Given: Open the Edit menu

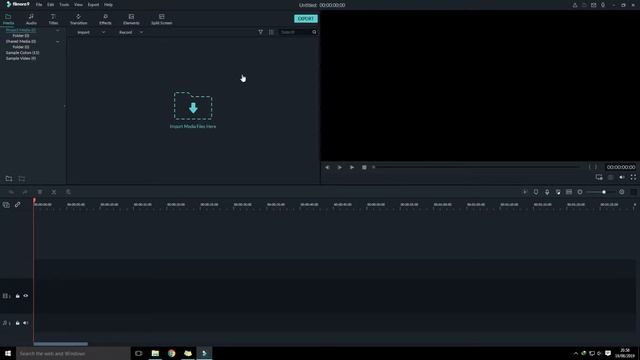Looking at the screenshot, I should [51, 5].
